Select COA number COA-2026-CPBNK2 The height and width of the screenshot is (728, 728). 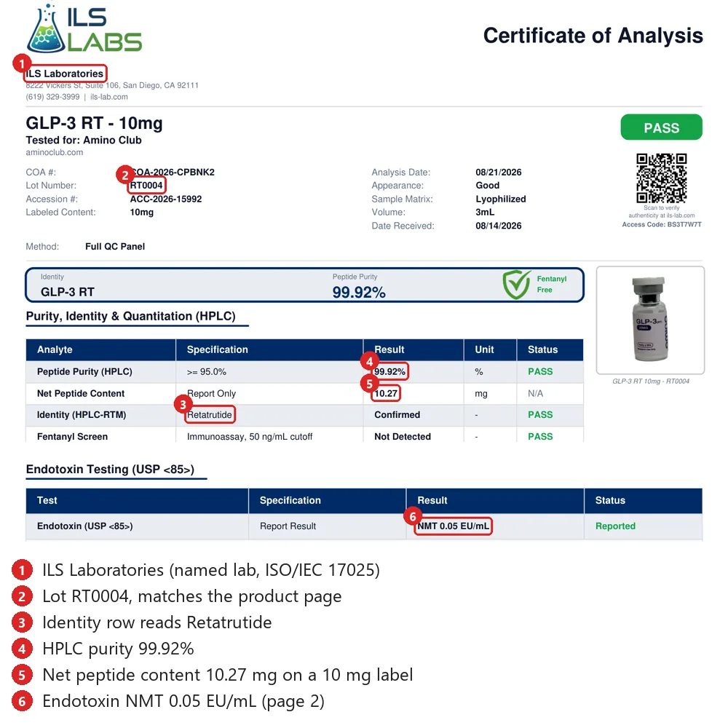(x=173, y=173)
